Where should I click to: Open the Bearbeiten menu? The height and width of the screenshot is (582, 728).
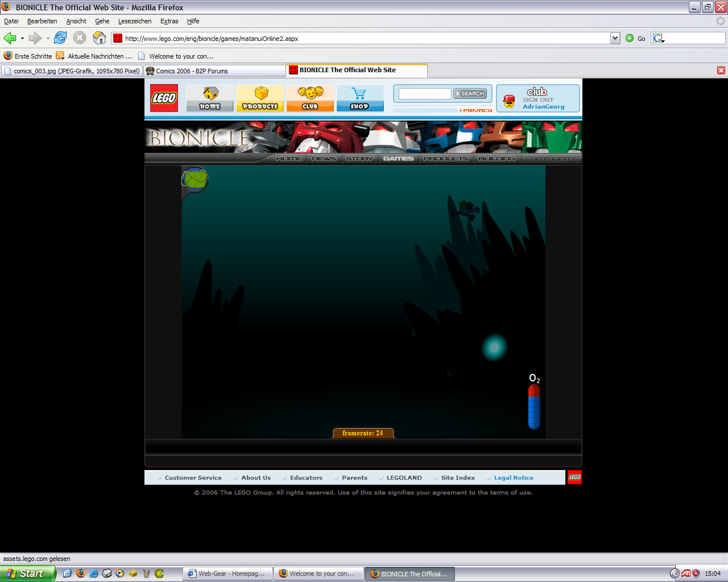(42, 21)
